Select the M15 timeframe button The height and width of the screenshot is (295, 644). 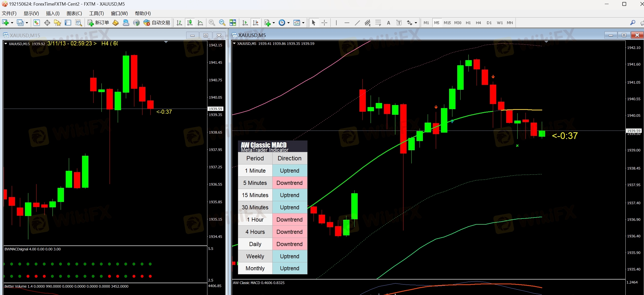click(x=447, y=23)
